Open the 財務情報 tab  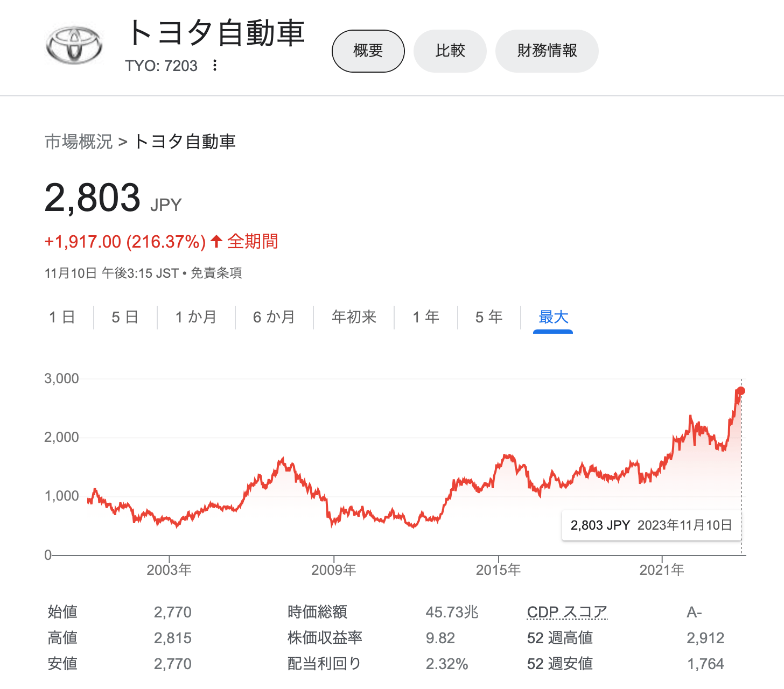pyautogui.click(x=547, y=51)
